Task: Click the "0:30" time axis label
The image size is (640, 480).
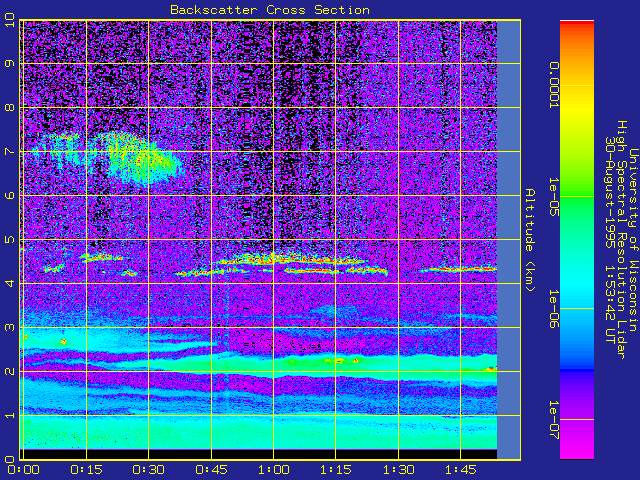Action: 149,470
